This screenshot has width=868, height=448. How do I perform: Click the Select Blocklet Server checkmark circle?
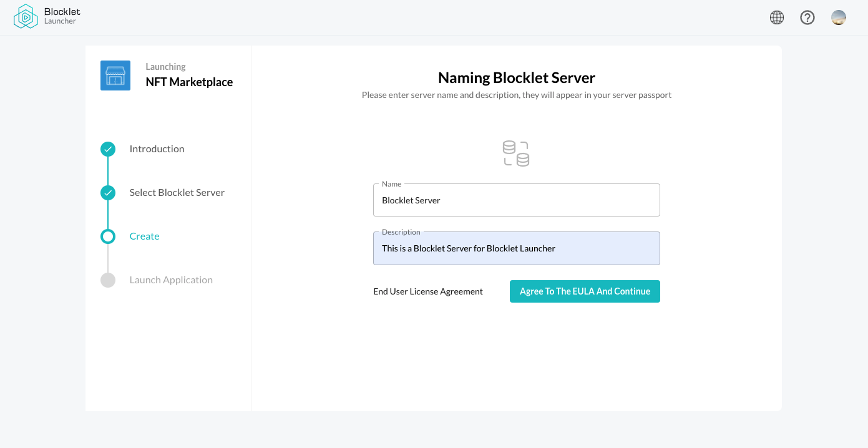[108, 193]
